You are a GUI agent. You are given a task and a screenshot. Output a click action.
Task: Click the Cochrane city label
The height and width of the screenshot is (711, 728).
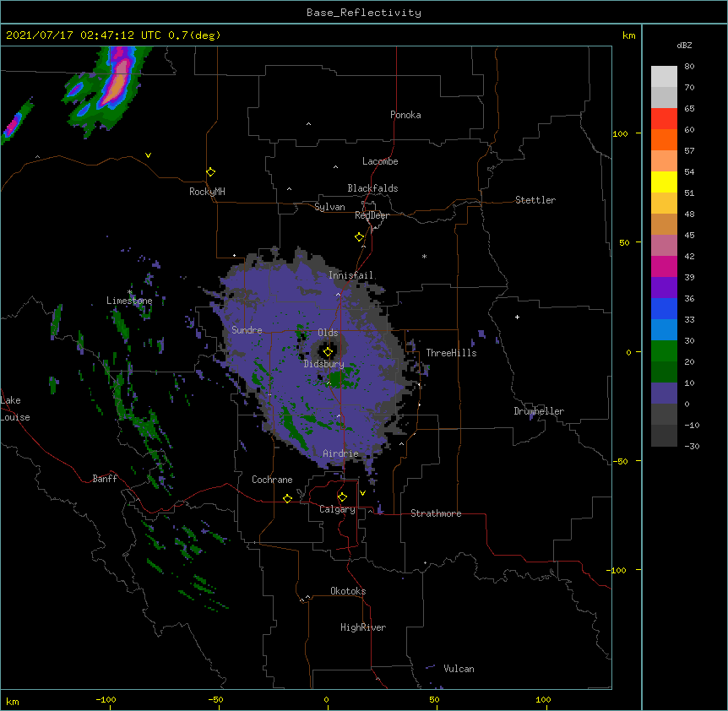coord(272,480)
